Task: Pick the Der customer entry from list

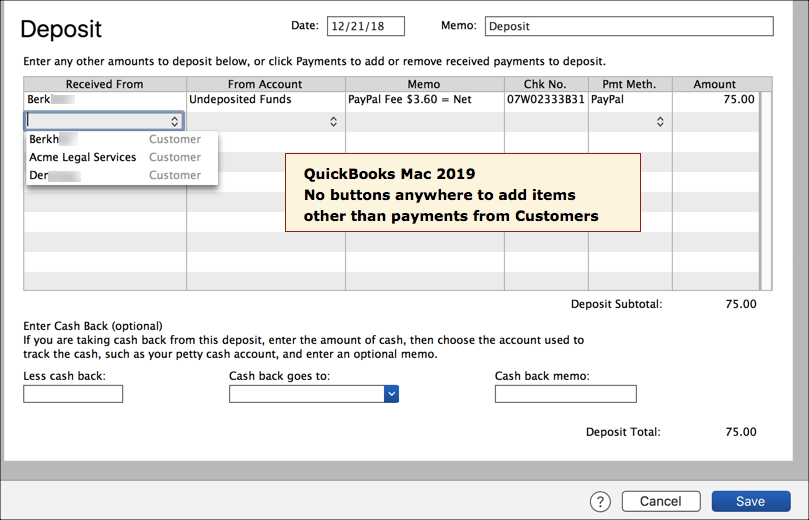Action: tap(122, 175)
